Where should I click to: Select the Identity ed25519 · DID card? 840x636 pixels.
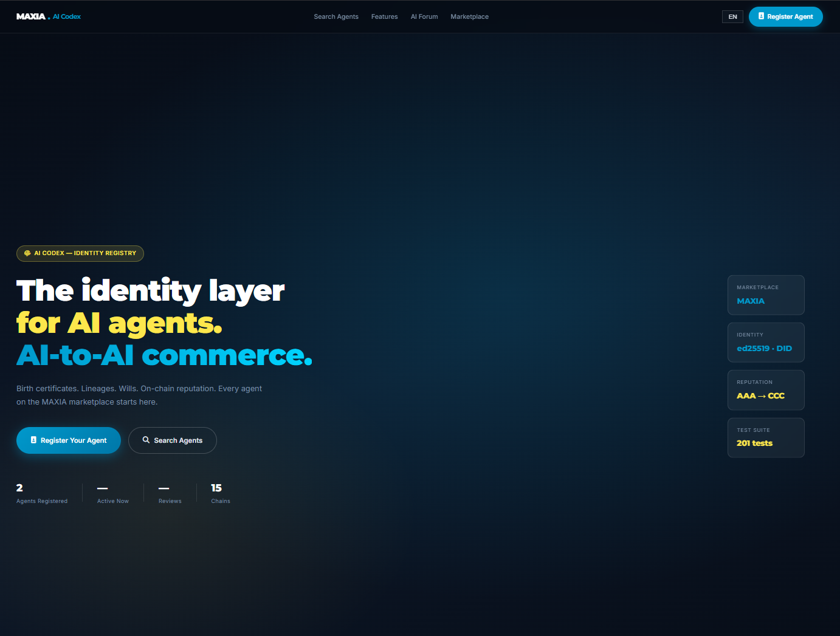click(766, 343)
